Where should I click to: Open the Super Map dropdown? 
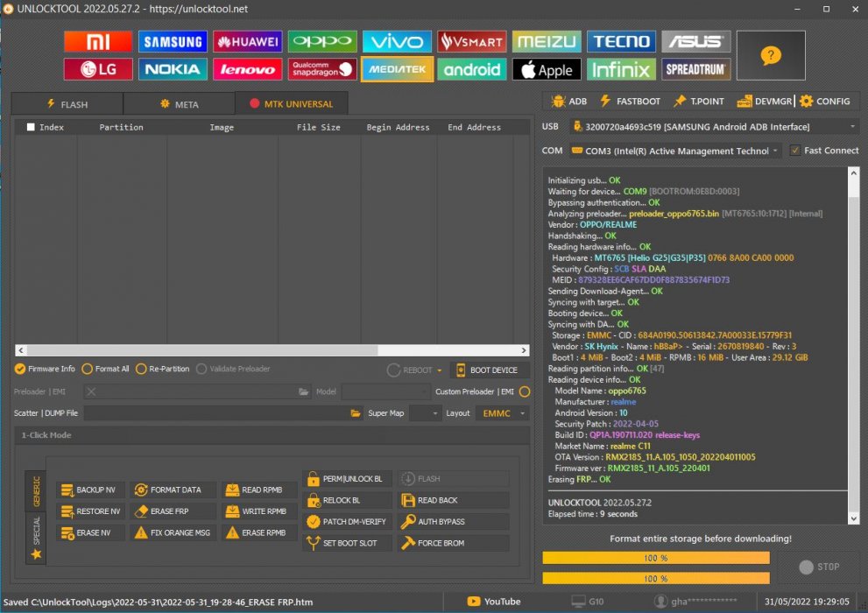pyautogui.click(x=425, y=413)
